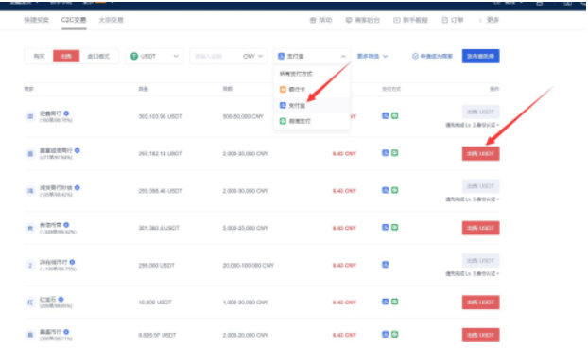Click verified badge of 297,182.14 USDT merchant
This screenshot has height=364, width=588.
[x=77, y=150]
